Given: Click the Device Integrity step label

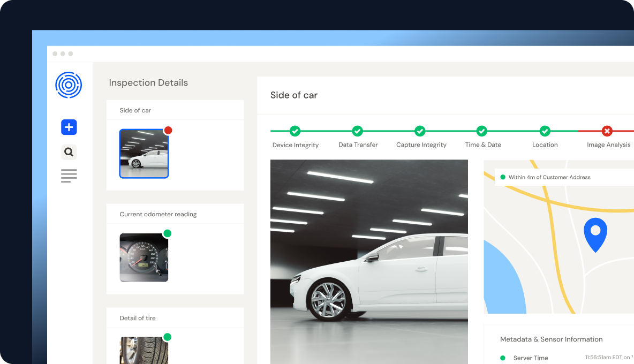Looking at the screenshot, I should click(x=296, y=145).
